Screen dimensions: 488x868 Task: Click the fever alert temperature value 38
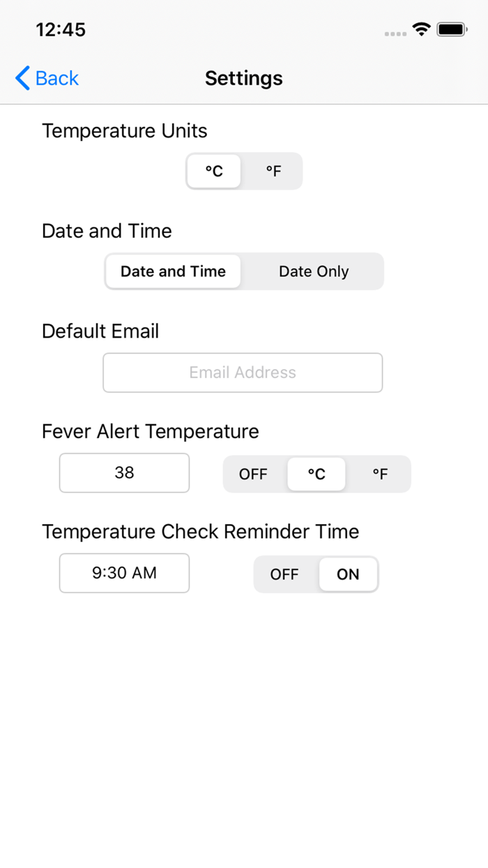pos(124,472)
